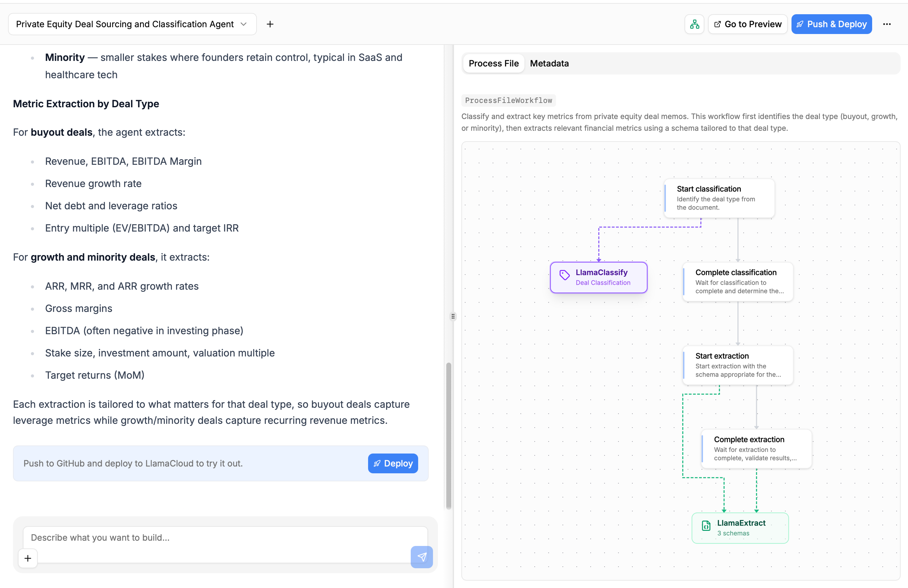
Task: Select the LlamaClassify tag icon node
Action: coord(565,275)
